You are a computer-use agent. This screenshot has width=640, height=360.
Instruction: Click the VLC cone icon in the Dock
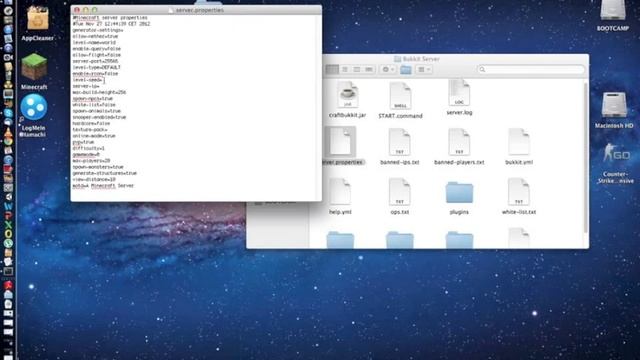(8, 132)
